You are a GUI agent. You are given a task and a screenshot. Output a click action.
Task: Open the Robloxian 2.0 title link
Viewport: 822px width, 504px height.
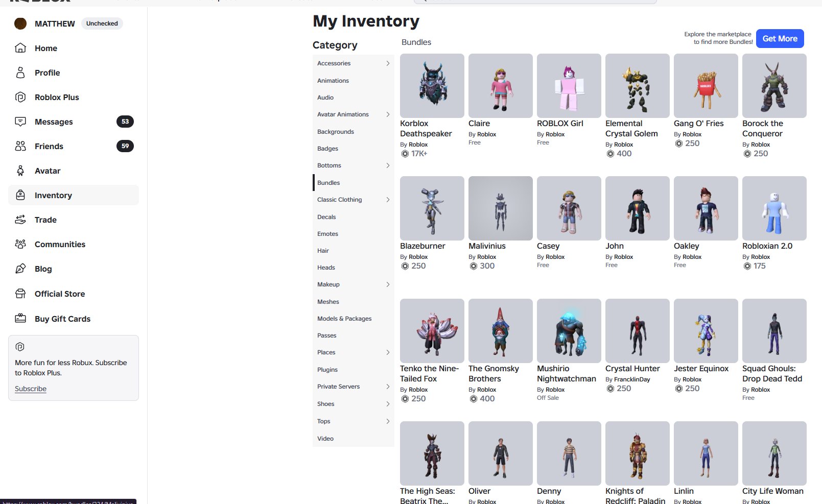click(767, 246)
